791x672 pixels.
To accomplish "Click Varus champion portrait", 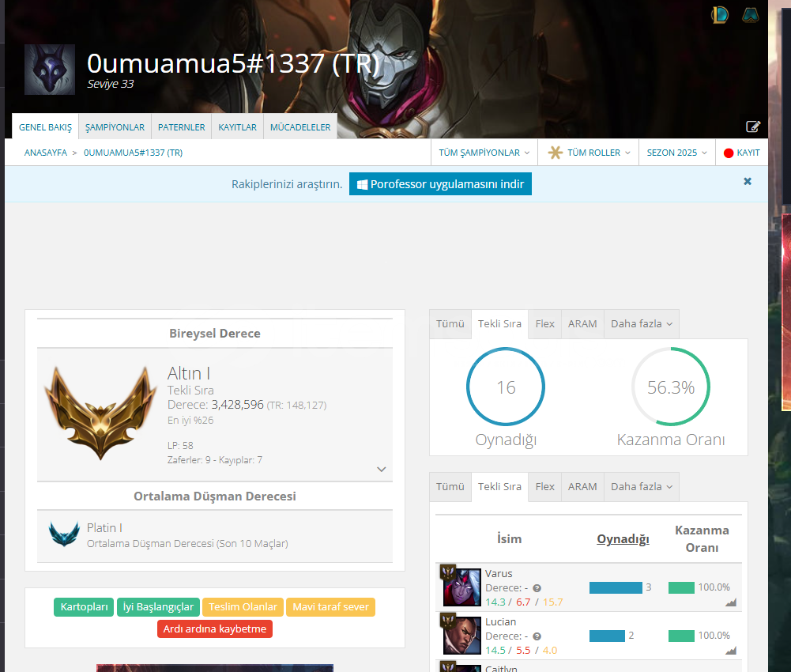I will pyautogui.click(x=462, y=587).
